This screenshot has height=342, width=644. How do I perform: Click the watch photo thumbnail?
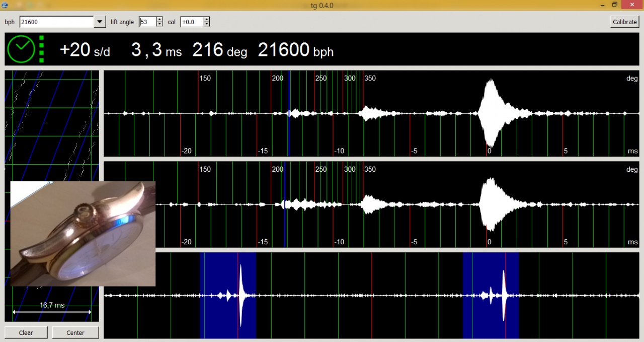pyautogui.click(x=83, y=233)
